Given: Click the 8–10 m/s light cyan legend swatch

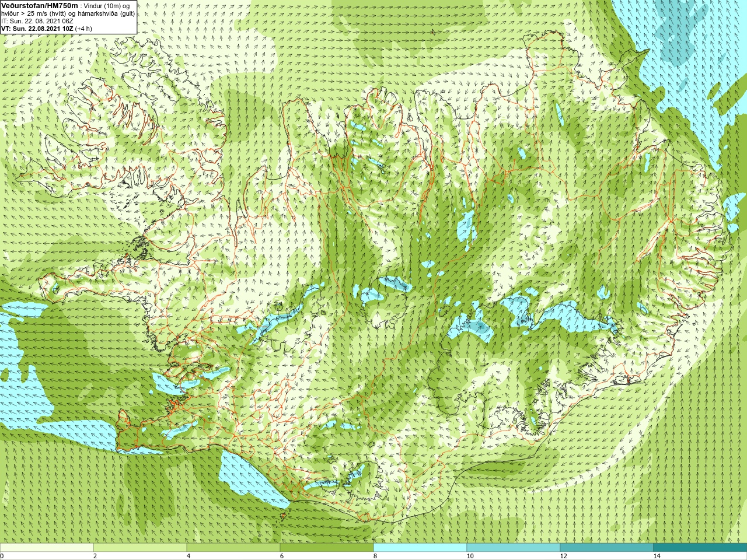Looking at the screenshot, I should coord(420,548).
